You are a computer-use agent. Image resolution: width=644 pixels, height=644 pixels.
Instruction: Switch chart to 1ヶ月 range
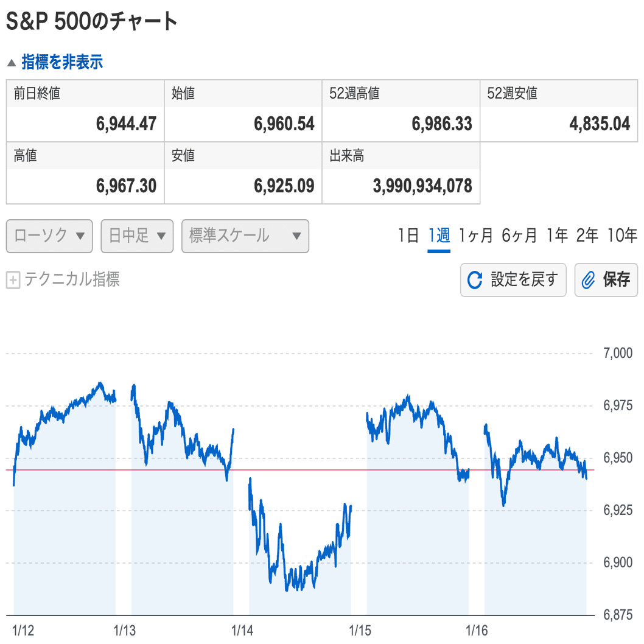(x=476, y=236)
